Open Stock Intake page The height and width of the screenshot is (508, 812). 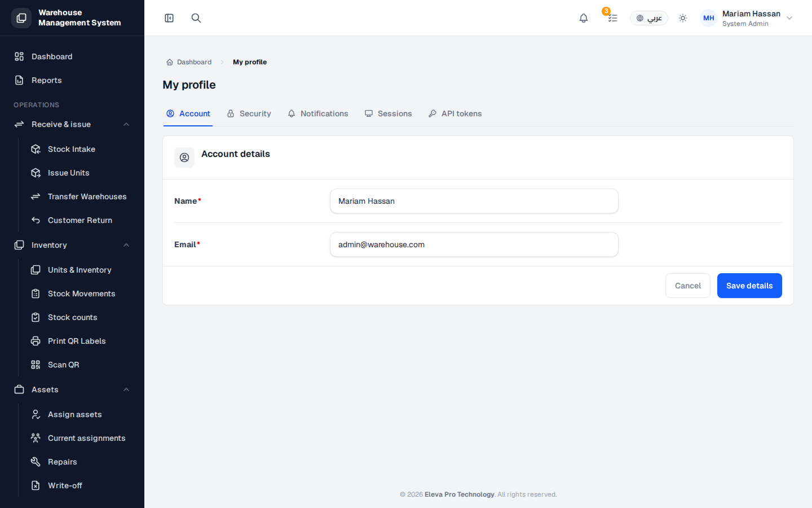click(x=80, y=149)
